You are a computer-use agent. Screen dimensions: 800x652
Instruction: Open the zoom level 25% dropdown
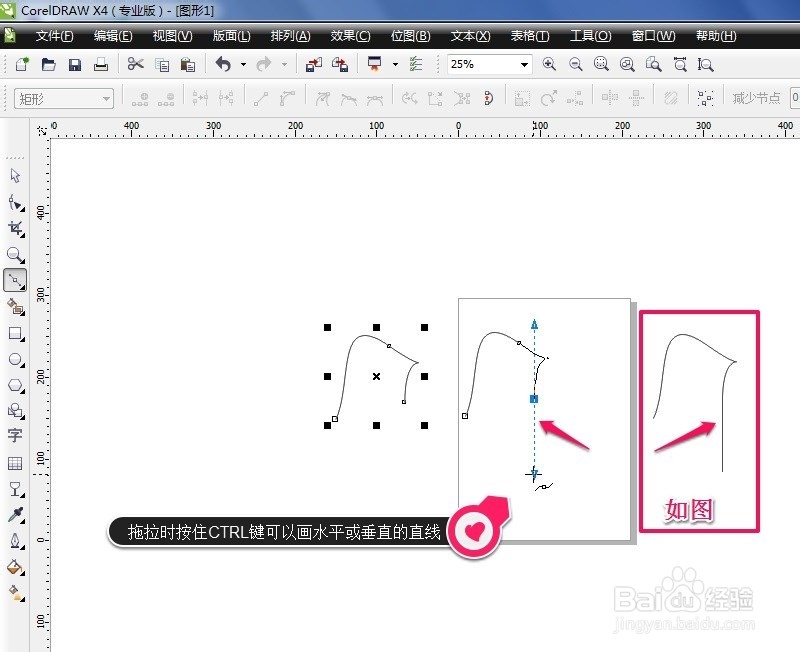(524, 65)
